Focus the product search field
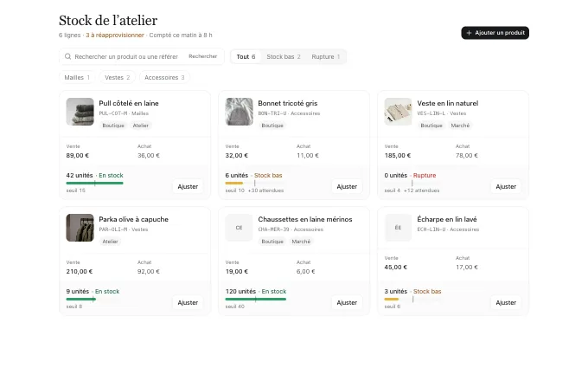The width and height of the screenshot is (588, 368). click(x=126, y=56)
